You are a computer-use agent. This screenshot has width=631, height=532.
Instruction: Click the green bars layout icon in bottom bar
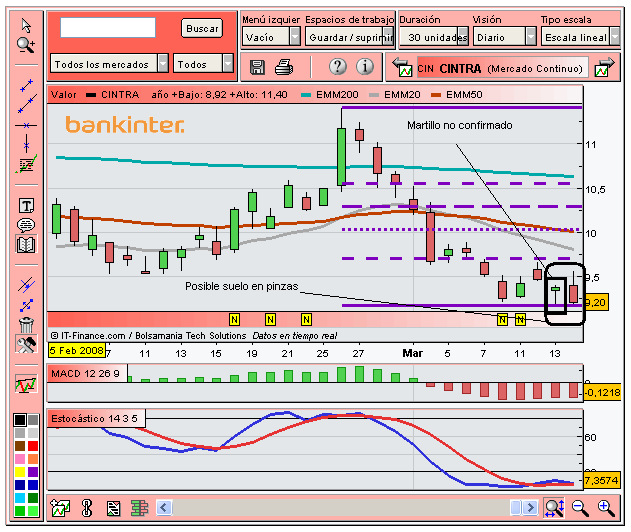click(x=140, y=508)
